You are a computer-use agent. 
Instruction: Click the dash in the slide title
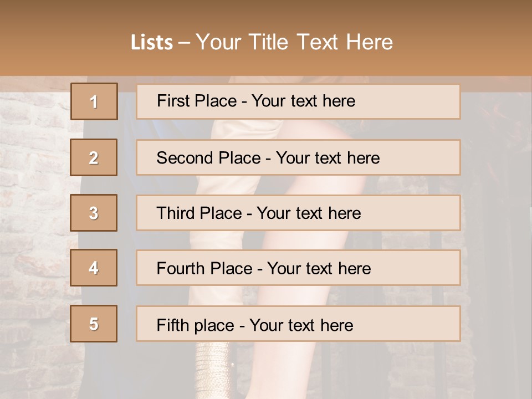184,43
